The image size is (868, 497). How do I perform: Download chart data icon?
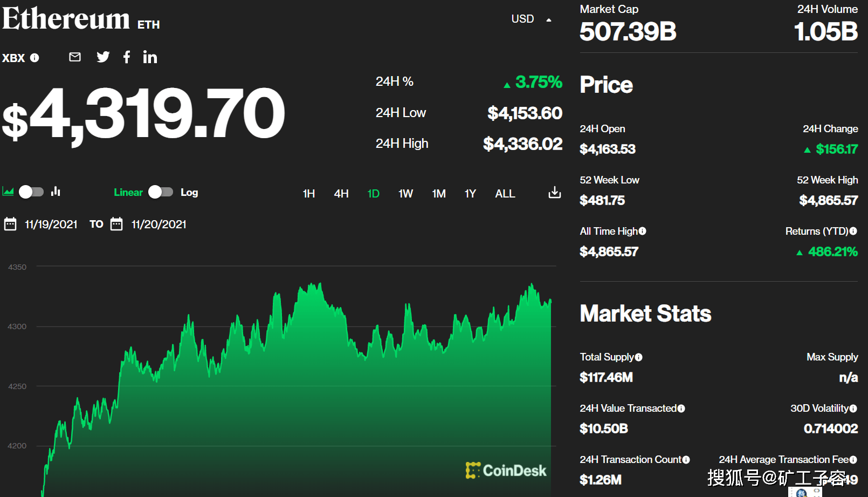[x=555, y=193]
